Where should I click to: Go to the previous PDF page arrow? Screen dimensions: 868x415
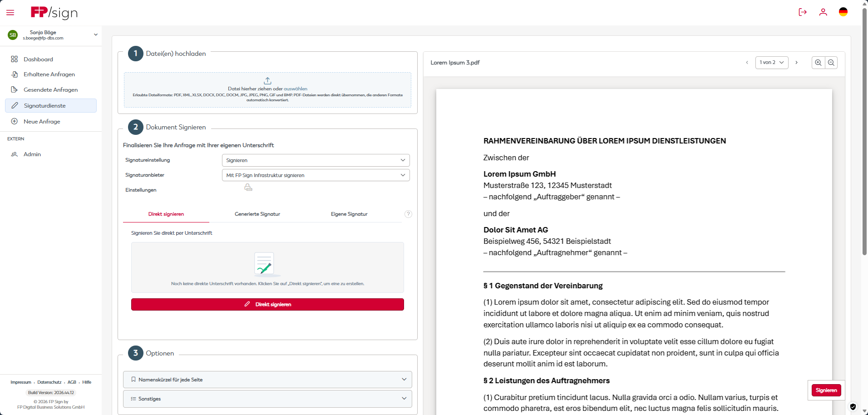tap(747, 63)
